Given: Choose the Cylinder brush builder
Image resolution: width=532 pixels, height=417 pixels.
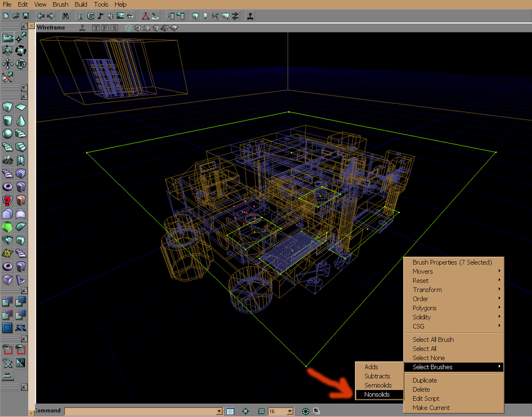Looking at the screenshot, I should (7, 120).
